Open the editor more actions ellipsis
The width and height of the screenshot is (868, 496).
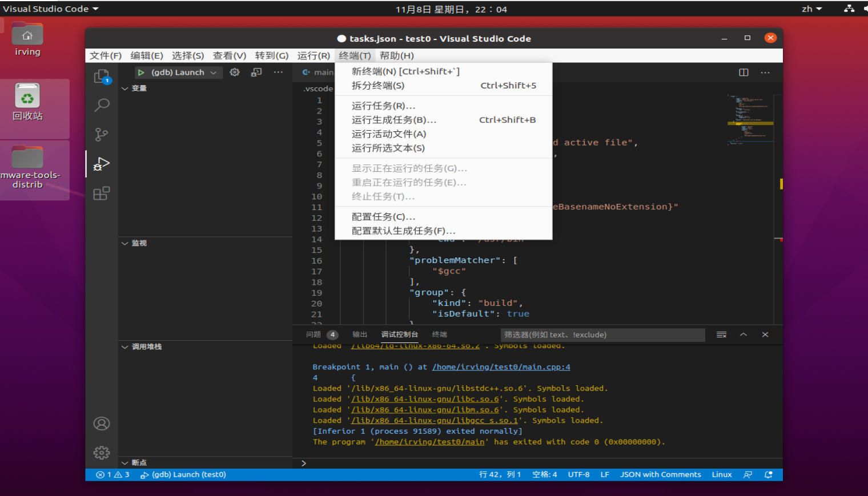point(765,72)
